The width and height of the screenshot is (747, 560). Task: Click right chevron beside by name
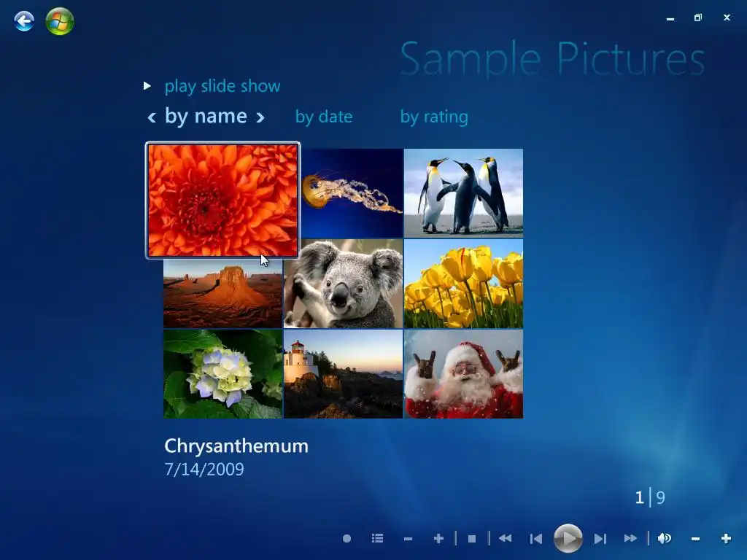point(260,117)
